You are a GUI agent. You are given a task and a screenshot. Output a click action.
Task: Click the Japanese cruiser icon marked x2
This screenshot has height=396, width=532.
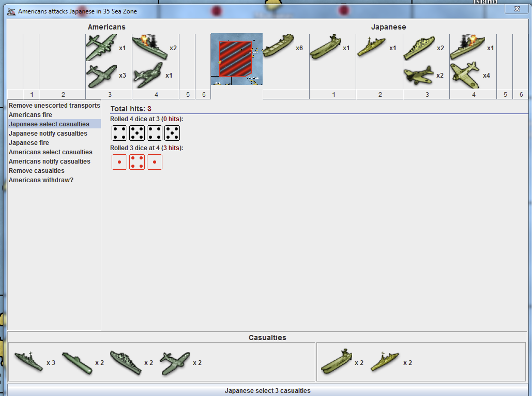coord(418,48)
